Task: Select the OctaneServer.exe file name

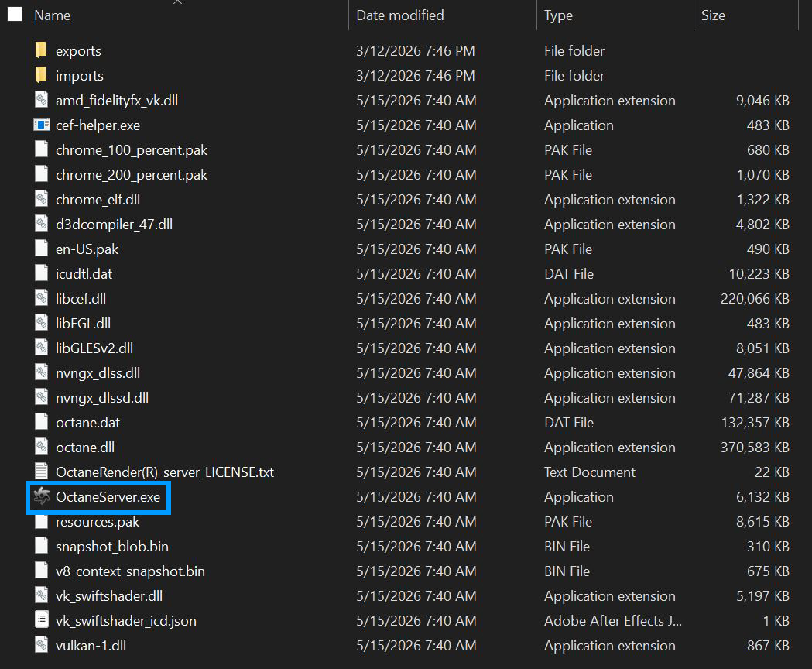Action: point(108,497)
